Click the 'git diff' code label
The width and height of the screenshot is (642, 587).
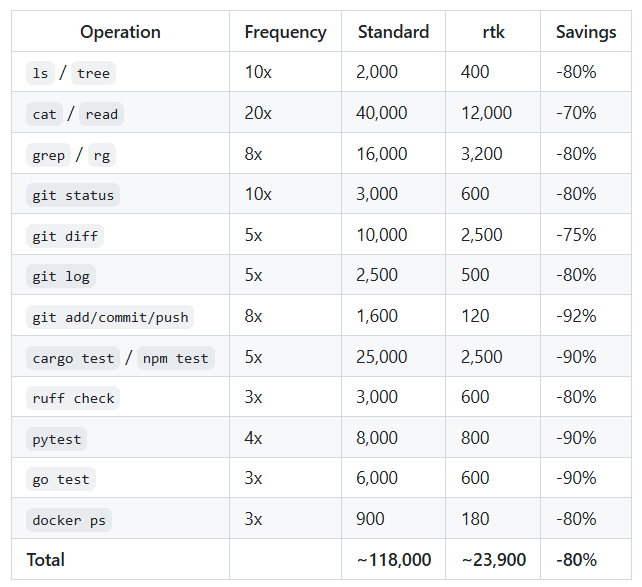(65, 236)
